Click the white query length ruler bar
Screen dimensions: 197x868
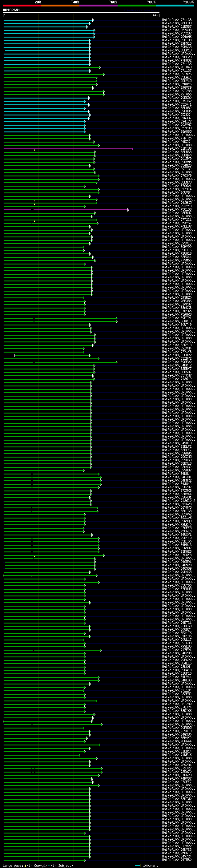coord(81,13)
